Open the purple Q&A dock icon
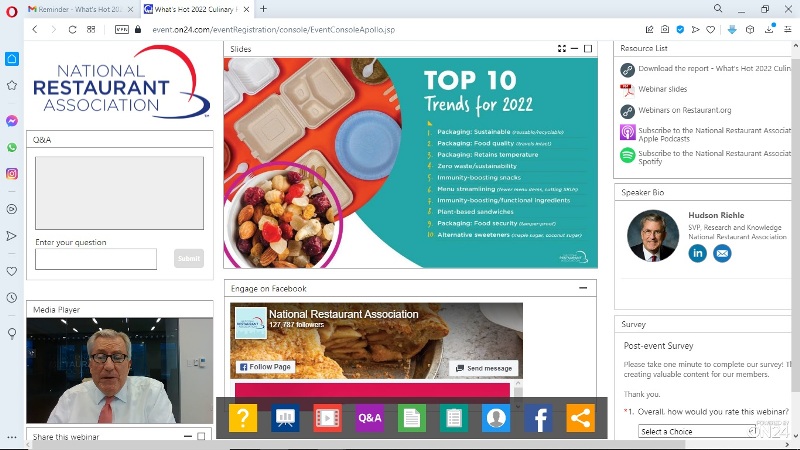This screenshot has width=800, height=450. (369, 418)
